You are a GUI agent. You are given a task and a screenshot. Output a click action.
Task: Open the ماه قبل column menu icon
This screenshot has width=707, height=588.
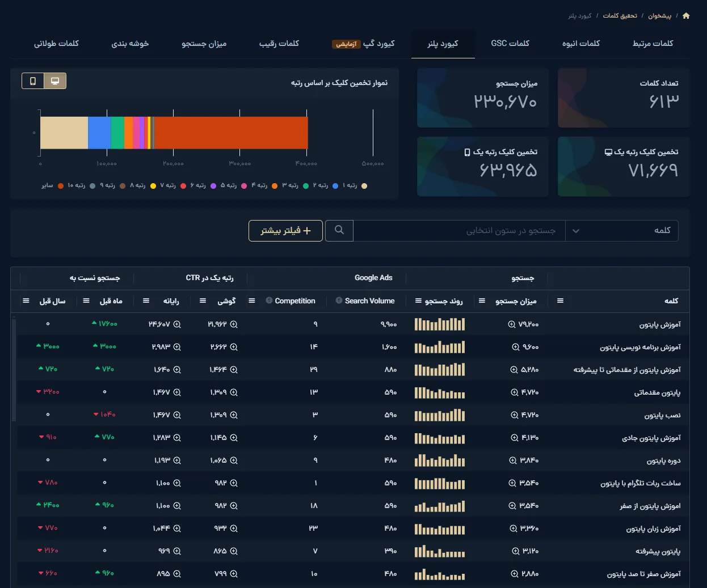tap(86, 301)
